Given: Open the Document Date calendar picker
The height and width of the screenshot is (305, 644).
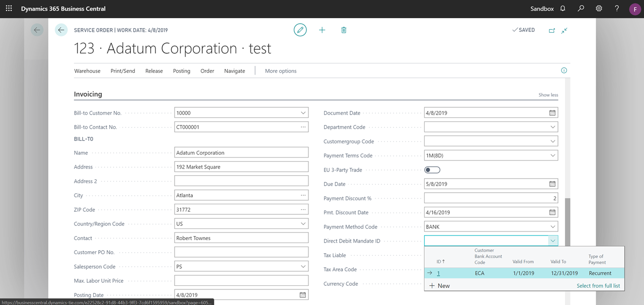Looking at the screenshot, I should (x=552, y=113).
